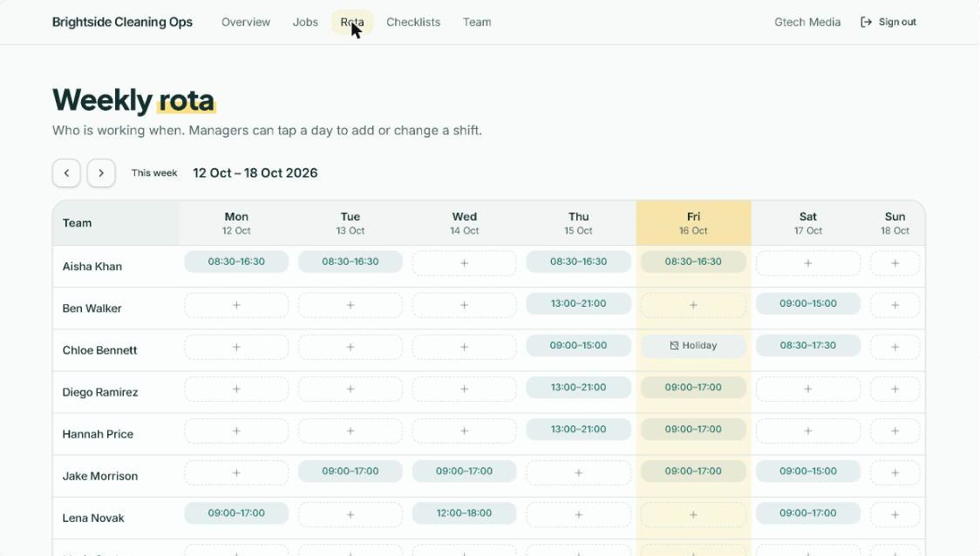Add a Monday shift for Hannah Price
Image resolution: width=980 pixels, height=556 pixels.
tap(236, 431)
